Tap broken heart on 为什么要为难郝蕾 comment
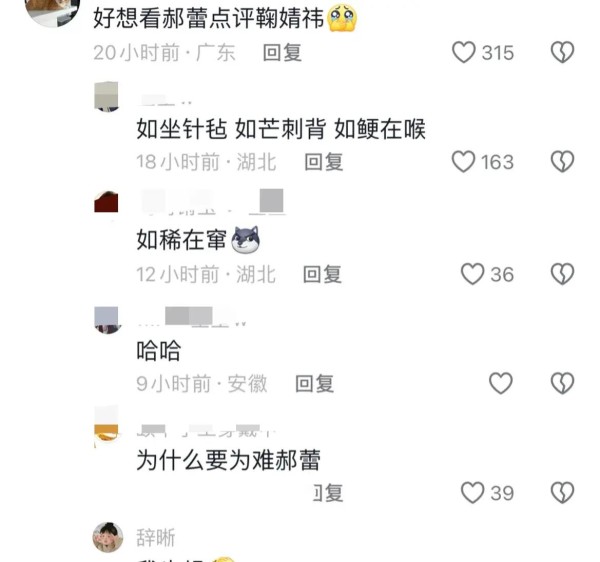Screen dimensions: 600x562 pos(562,492)
